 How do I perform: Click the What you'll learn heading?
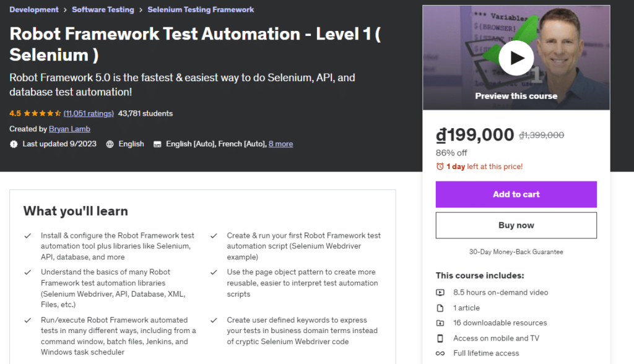76,210
